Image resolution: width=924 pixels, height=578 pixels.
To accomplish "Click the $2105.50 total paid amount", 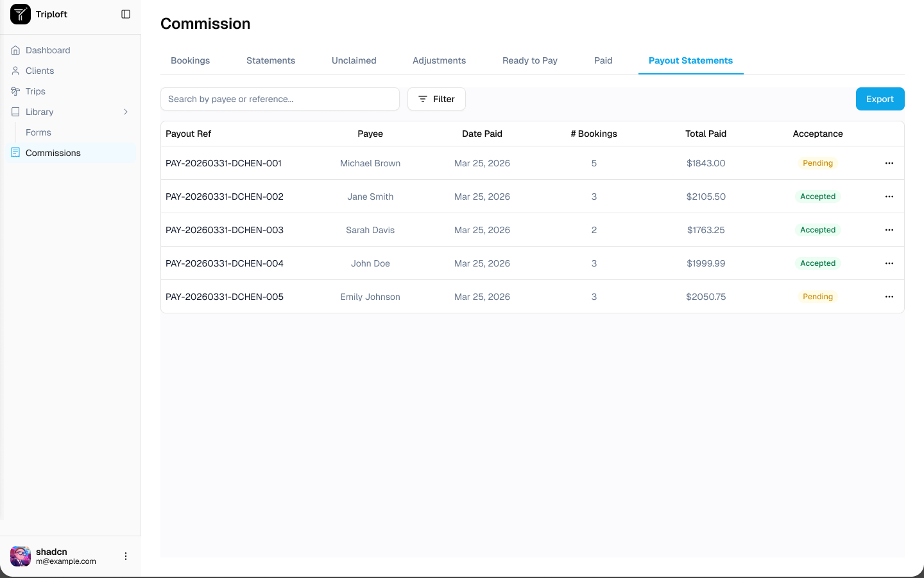I will click(706, 197).
